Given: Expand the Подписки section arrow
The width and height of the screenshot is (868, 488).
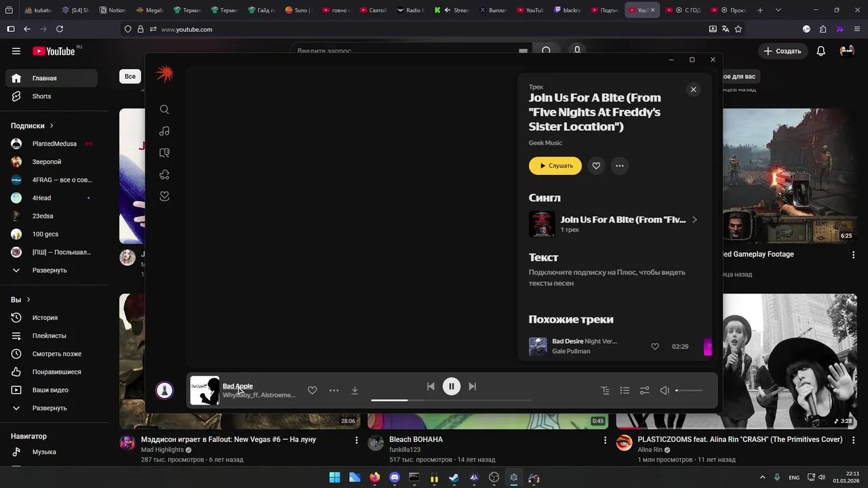Looking at the screenshot, I should pyautogui.click(x=52, y=126).
